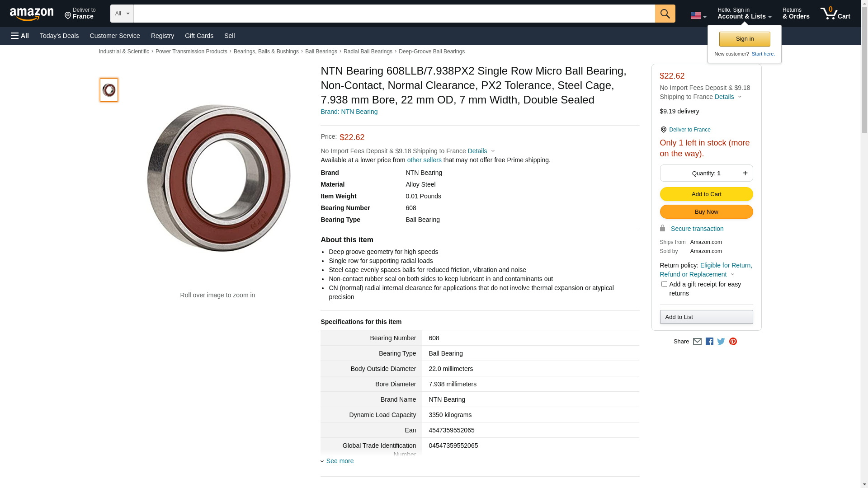
Task: Go to Gift Cards
Action: pyautogui.click(x=199, y=36)
